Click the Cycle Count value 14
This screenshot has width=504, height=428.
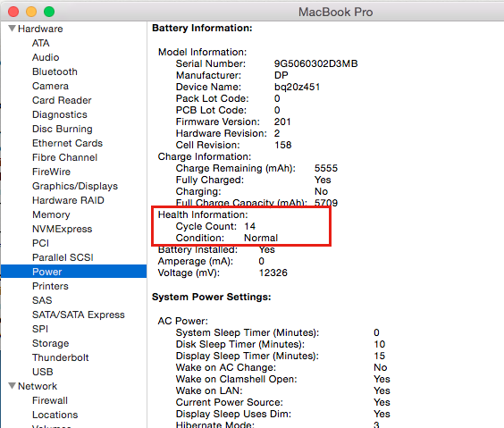[249, 226]
